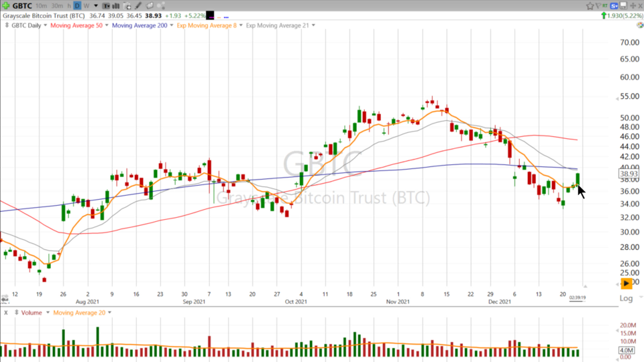The image size is (644, 362).
Task: Open Moving Average 50 dropdown arrow
Action: pos(107,25)
